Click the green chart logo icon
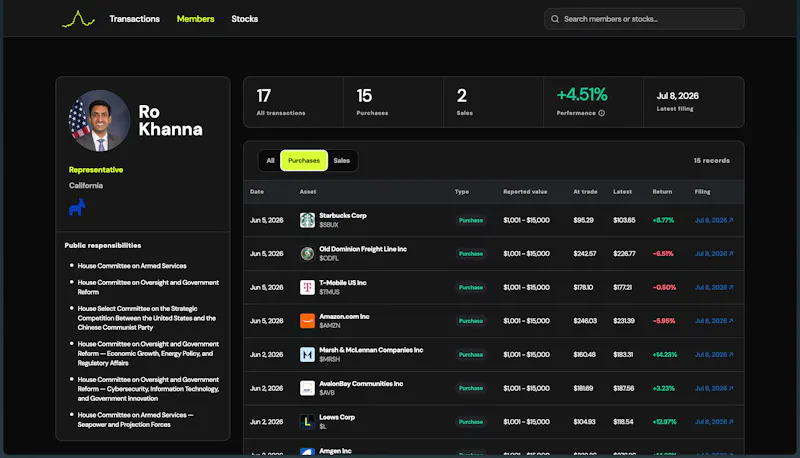This screenshot has height=458, width=800. point(78,19)
